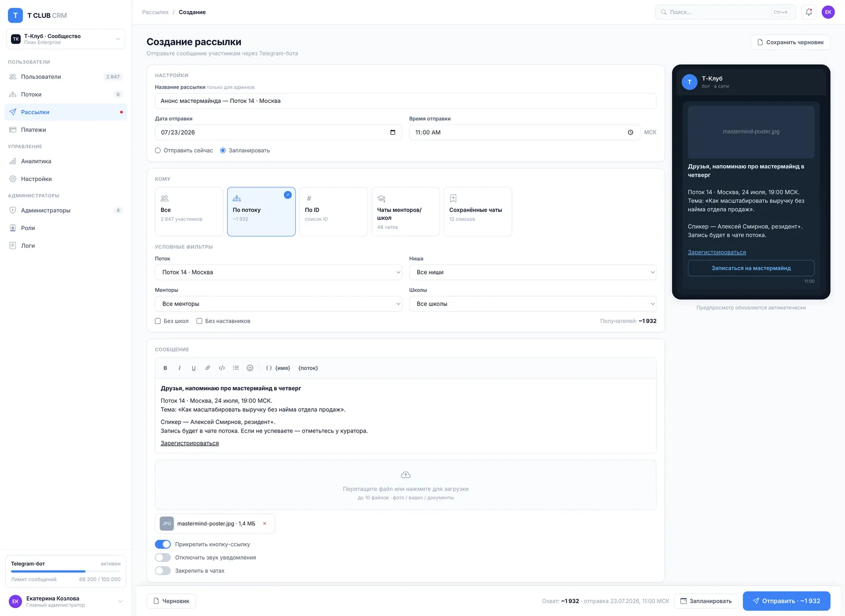Open Платежи in sidebar
The height and width of the screenshot is (616, 845).
[65, 130]
